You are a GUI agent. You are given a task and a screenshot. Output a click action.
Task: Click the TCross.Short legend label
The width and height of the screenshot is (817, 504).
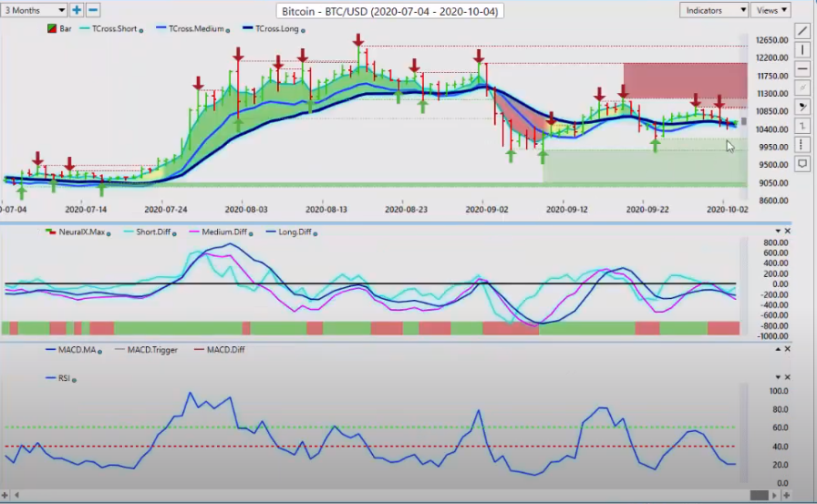click(114, 28)
